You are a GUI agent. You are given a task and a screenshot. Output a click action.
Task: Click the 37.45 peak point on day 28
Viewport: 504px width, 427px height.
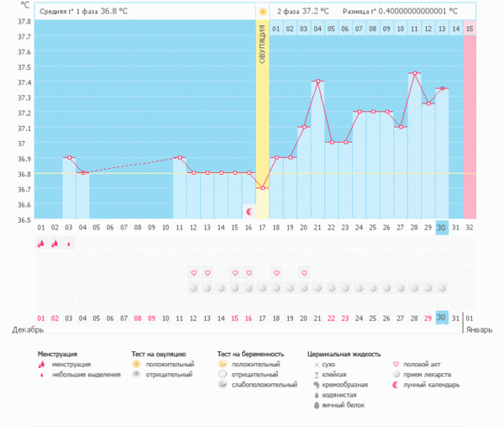[x=414, y=73]
